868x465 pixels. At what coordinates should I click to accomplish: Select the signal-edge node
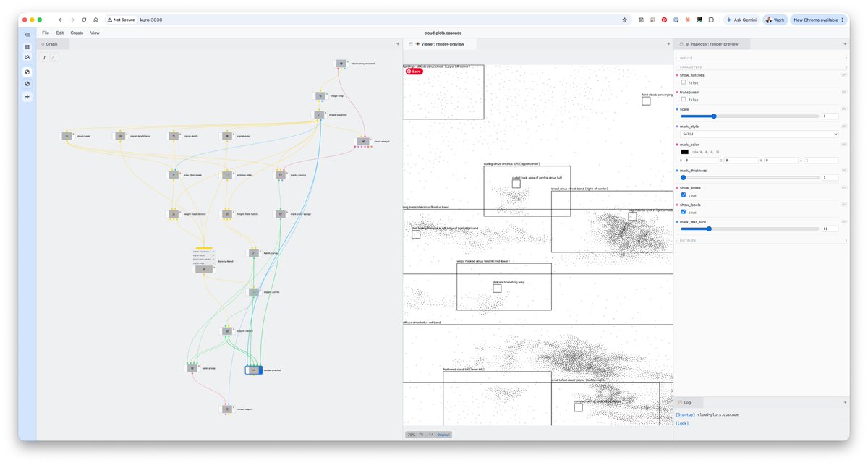(226, 136)
